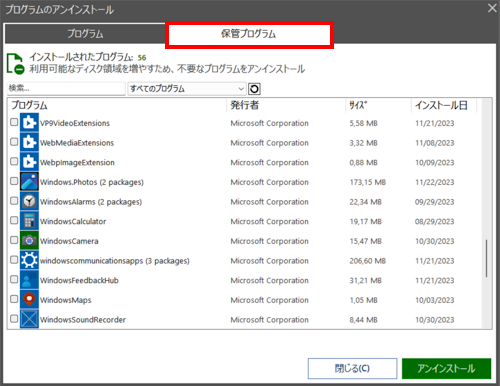The width and height of the screenshot is (500, 386).
Task: Click the 31,21 MB size value
Action: [365, 280]
